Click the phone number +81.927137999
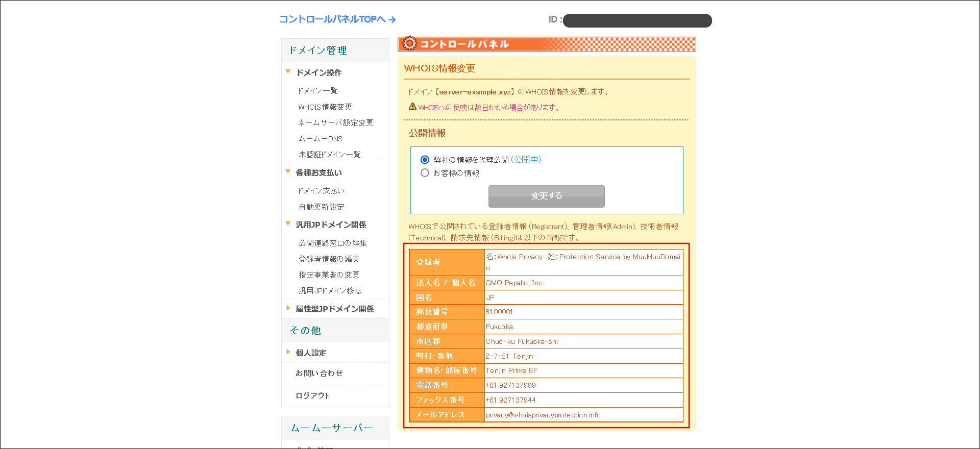Viewport: 980px width, 449px height. click(x=510, y=385)
